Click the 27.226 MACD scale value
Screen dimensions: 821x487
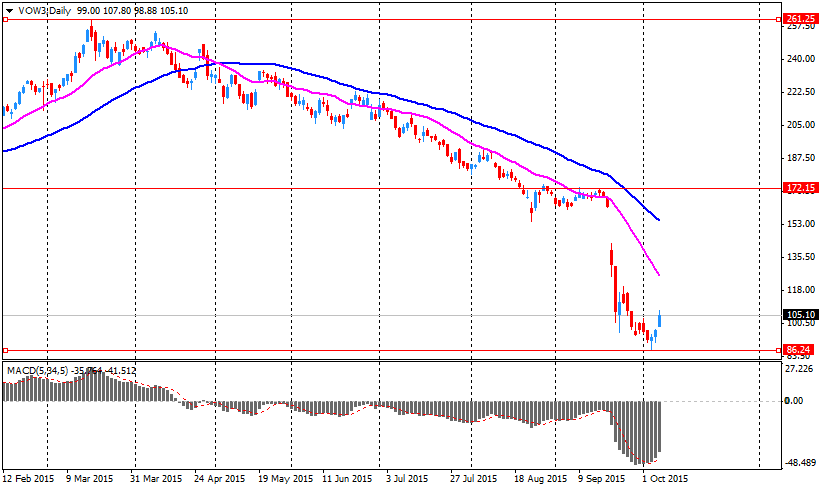tap(800, 369)
